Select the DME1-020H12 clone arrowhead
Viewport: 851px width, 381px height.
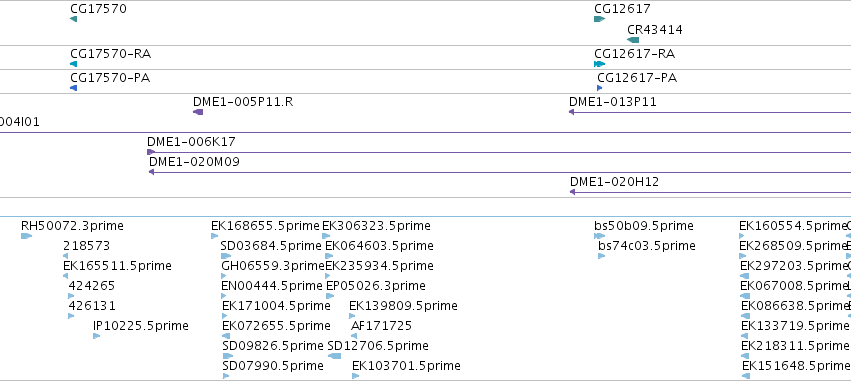point(572,192)
